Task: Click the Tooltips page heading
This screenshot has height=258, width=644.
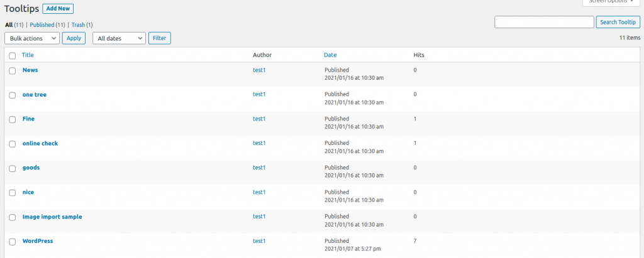Action: click(22, 8)
